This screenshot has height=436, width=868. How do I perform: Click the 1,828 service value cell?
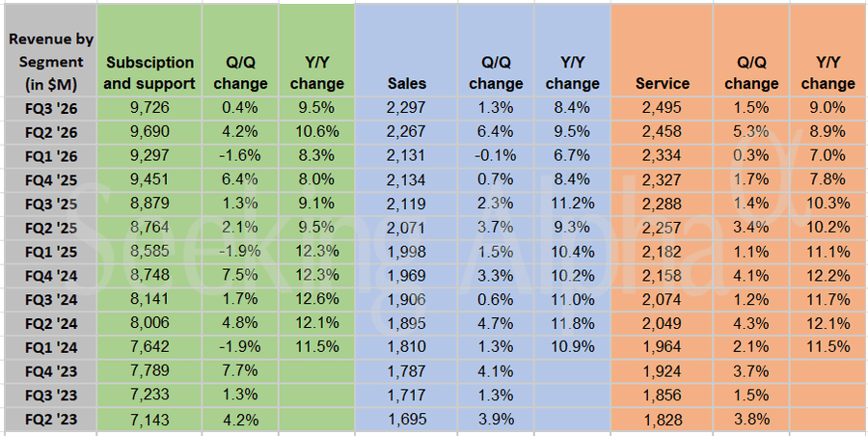pos(662,421)
